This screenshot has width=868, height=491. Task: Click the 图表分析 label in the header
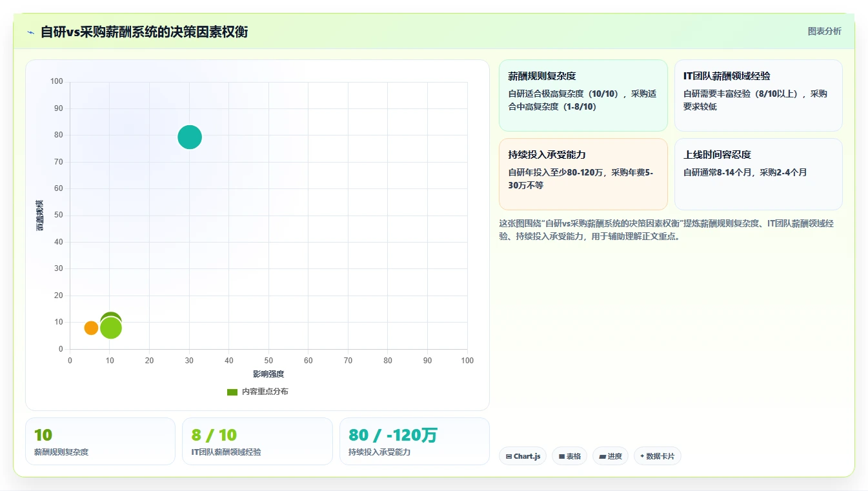pos(824,31)
